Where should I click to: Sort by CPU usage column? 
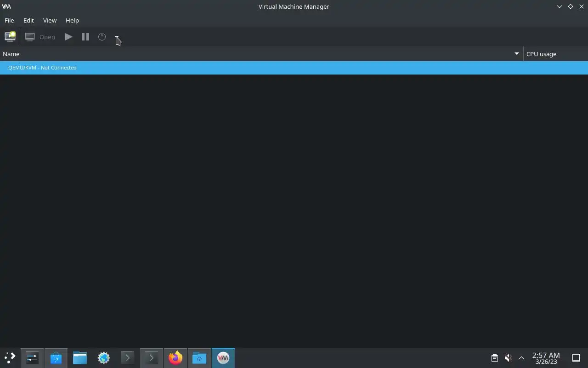click(555, 54)
